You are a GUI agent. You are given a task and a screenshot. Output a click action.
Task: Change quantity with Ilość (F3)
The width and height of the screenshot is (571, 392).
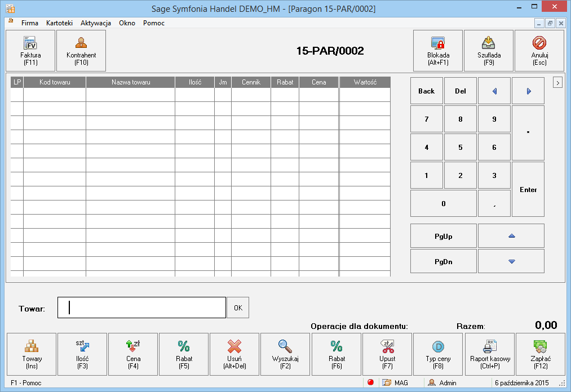coord(82,354)
